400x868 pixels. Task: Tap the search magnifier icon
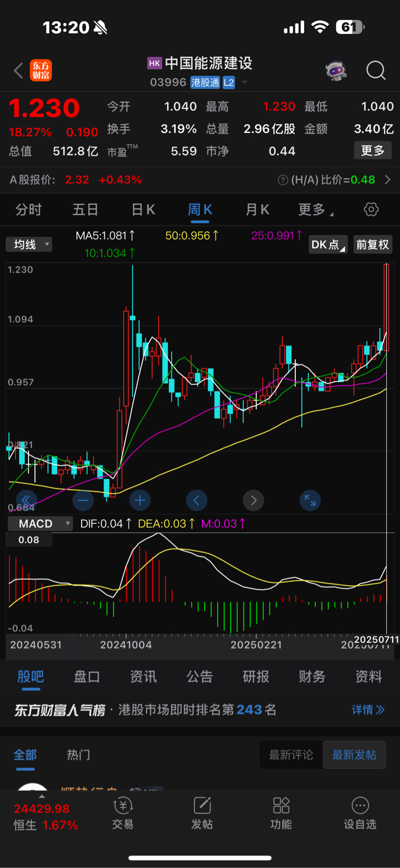coord(376,70)
